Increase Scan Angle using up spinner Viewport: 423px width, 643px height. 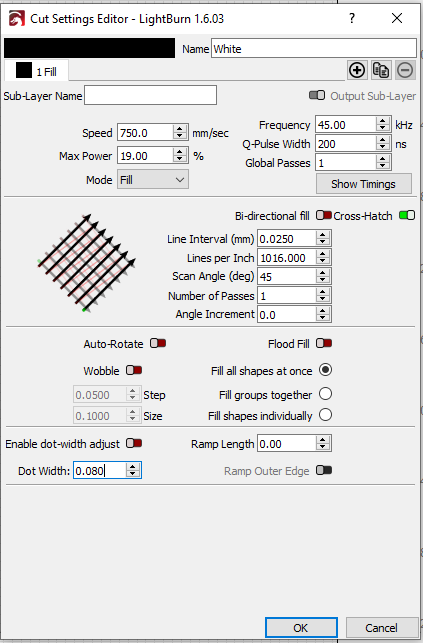pos(323,273)
